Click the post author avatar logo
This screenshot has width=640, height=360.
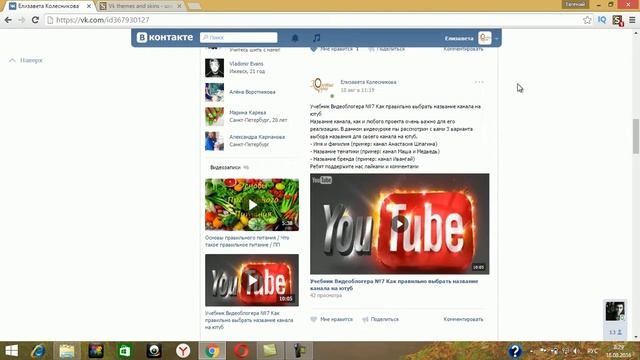pos(322,86)
